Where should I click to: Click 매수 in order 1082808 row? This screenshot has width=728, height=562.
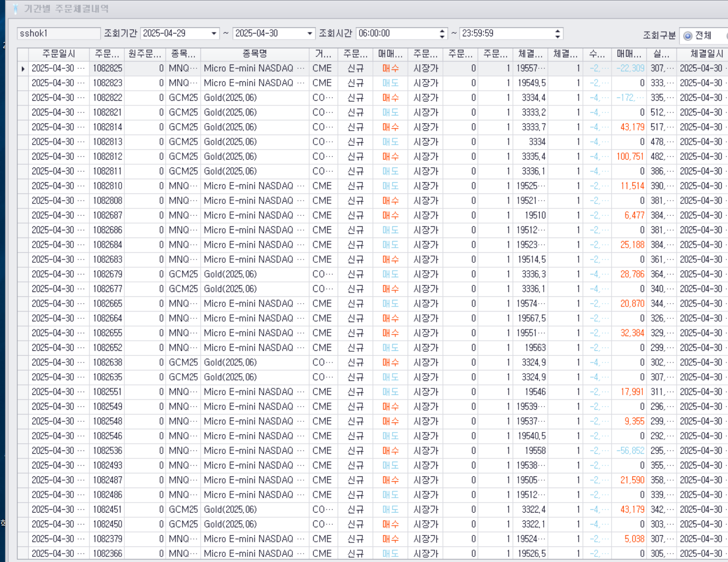[390, 201]
